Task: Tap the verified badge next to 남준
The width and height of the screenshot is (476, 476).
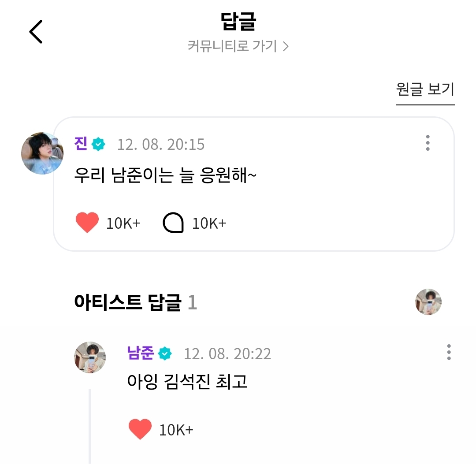Action: tap(165, 353)
